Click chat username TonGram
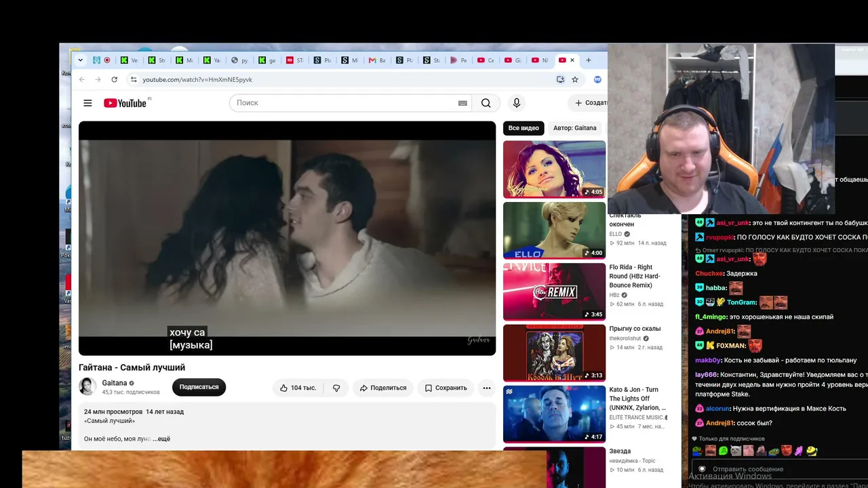The image size is (868, 488). point(741,302)
